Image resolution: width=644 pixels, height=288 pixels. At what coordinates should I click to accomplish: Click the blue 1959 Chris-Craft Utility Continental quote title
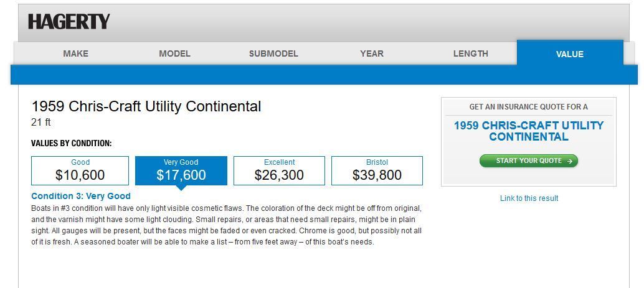tap(529, 131)
